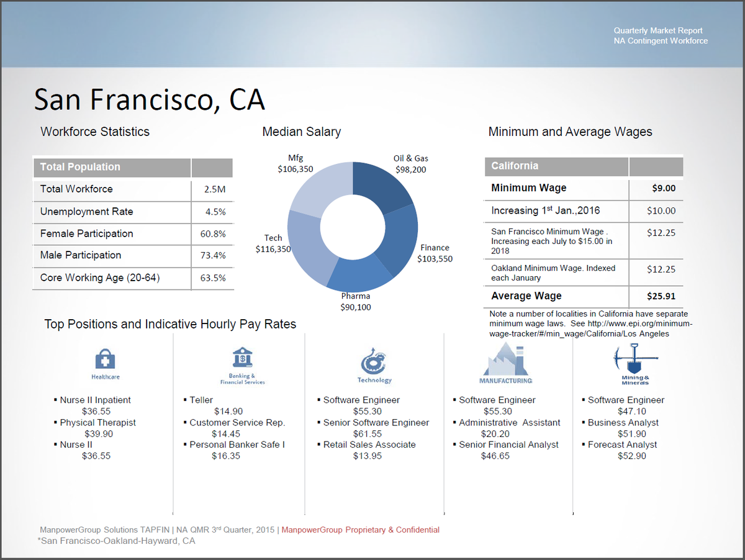The image size is (745, 560).
Task: Click the California table header
Action: coord(515,166)
